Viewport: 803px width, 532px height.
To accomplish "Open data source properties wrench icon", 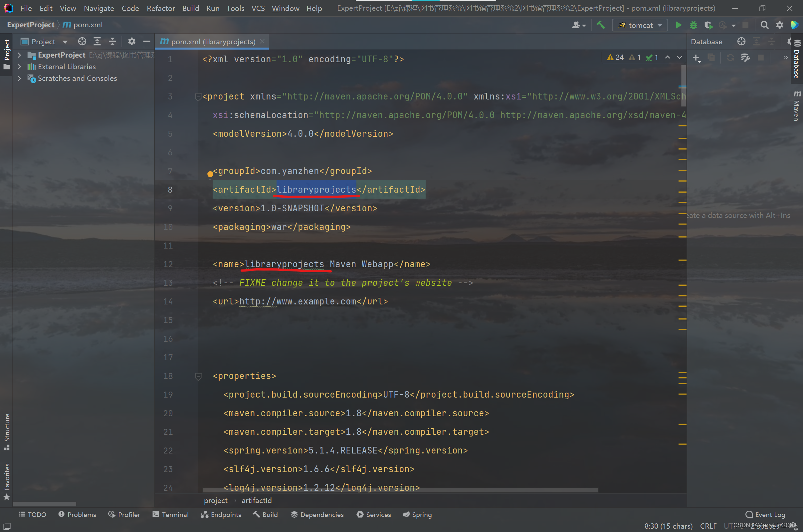I will [x=745, y=58].
